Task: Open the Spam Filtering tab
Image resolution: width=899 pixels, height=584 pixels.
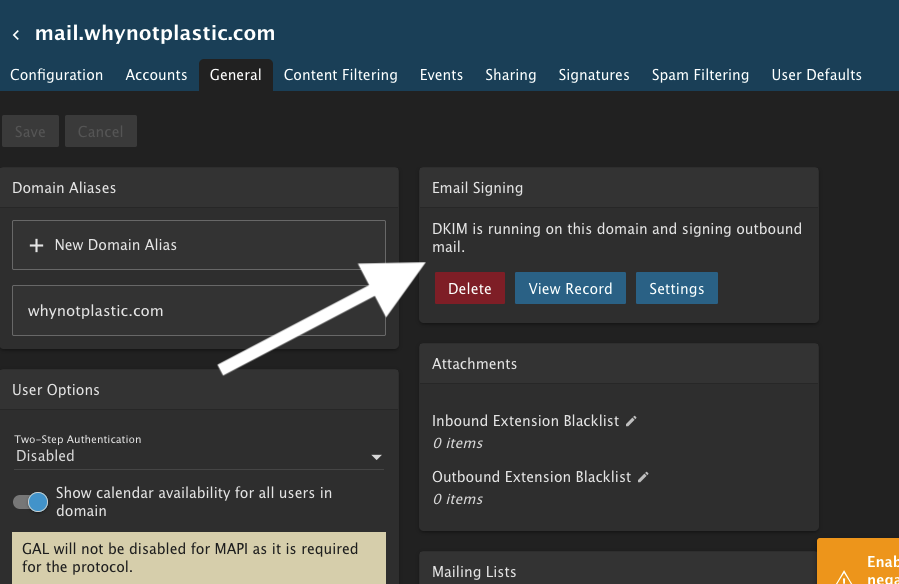Action: pyautogui.click(x=700, y=75)
